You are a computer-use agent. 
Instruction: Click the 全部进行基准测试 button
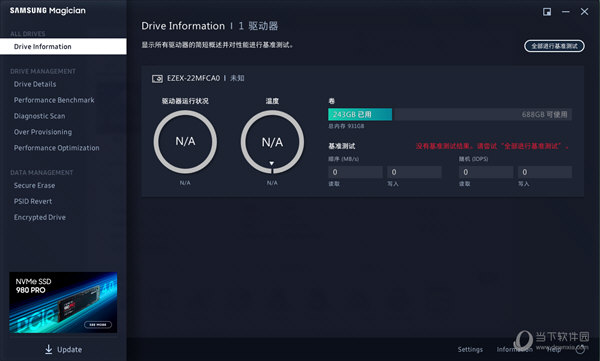pos(554,46)
